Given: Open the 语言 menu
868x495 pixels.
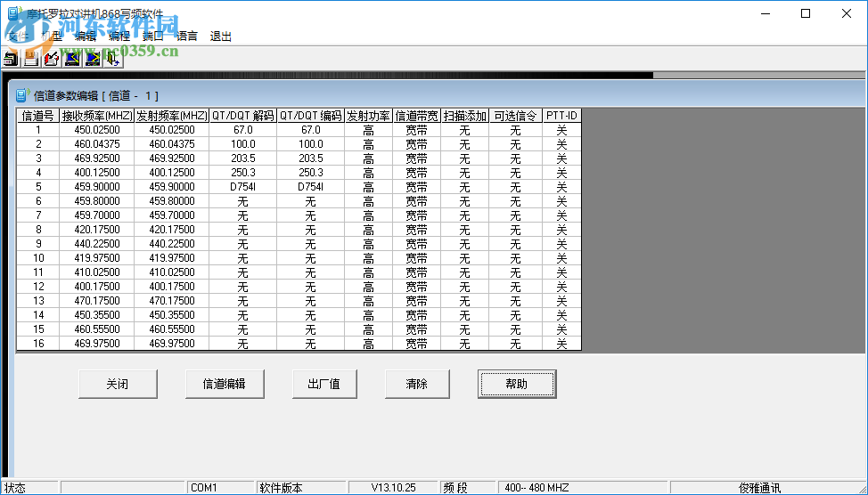Looking at the screenshot, I should pos(186,37).
